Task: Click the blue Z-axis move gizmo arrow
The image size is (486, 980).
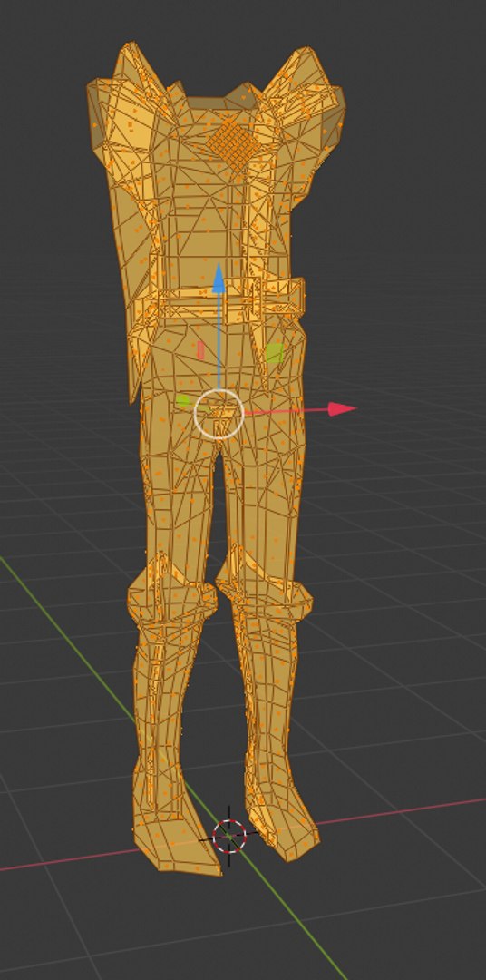Action: click(218, 279)
